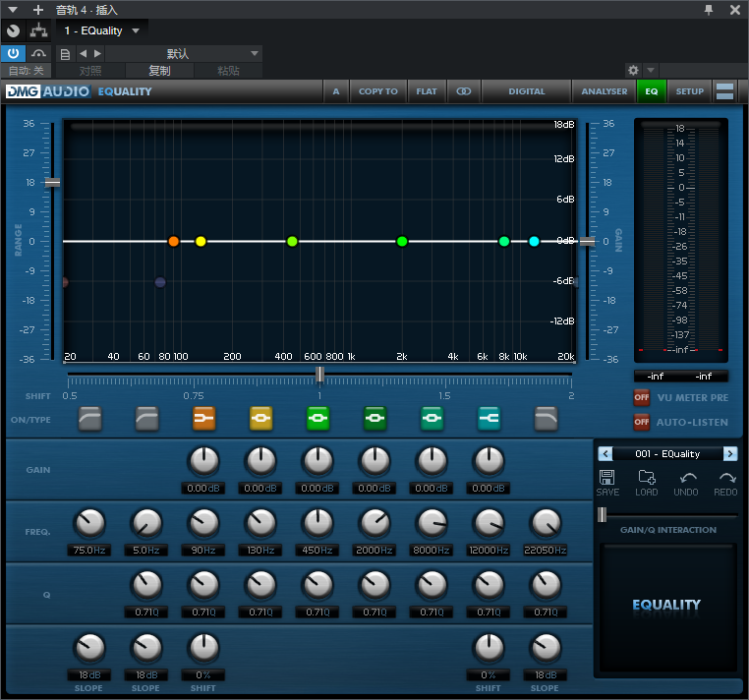Click the Load preset folder icon
Viewport: 749px width, 700px height.
(647, 477)
